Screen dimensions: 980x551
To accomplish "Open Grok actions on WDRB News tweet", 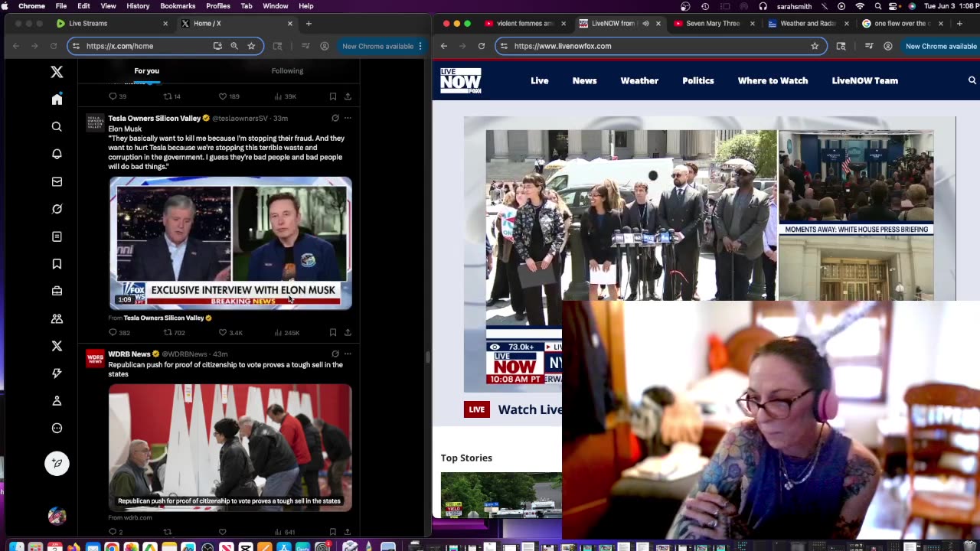I will pyautogui.click(x=335, y=354).
